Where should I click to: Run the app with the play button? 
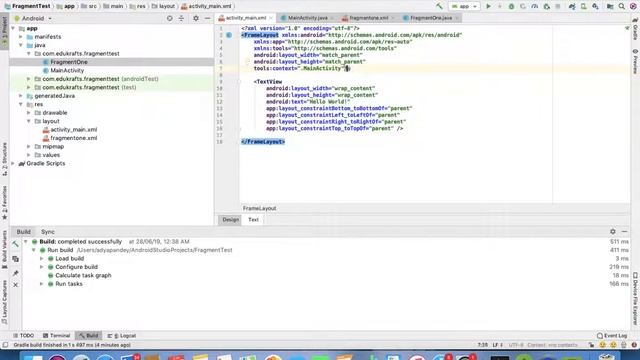click(x=488, y=7)
